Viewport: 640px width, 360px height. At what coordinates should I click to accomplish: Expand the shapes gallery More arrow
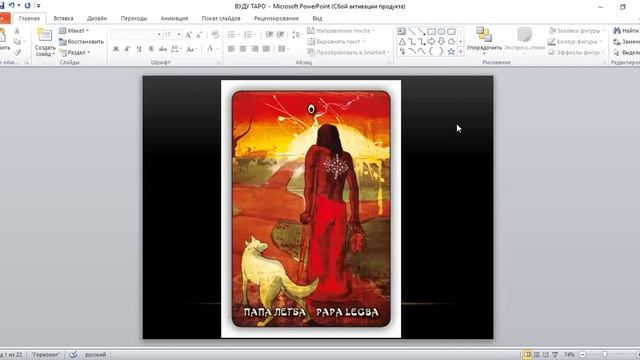coord(461,52)
